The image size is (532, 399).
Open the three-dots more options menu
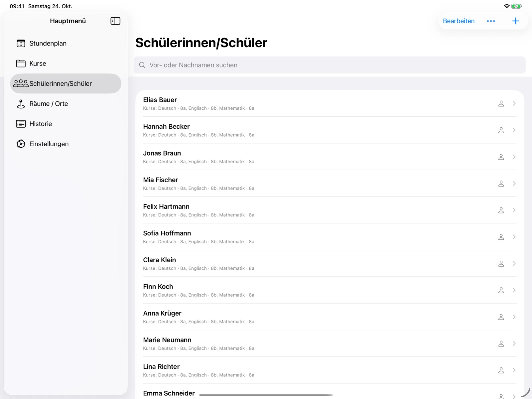click(491, 21)
